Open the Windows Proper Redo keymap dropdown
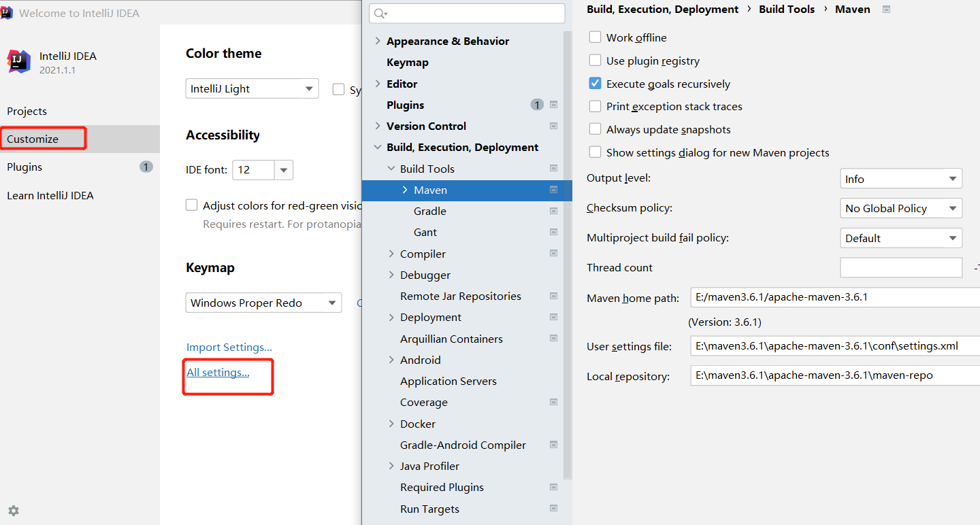 coord(263,303)
